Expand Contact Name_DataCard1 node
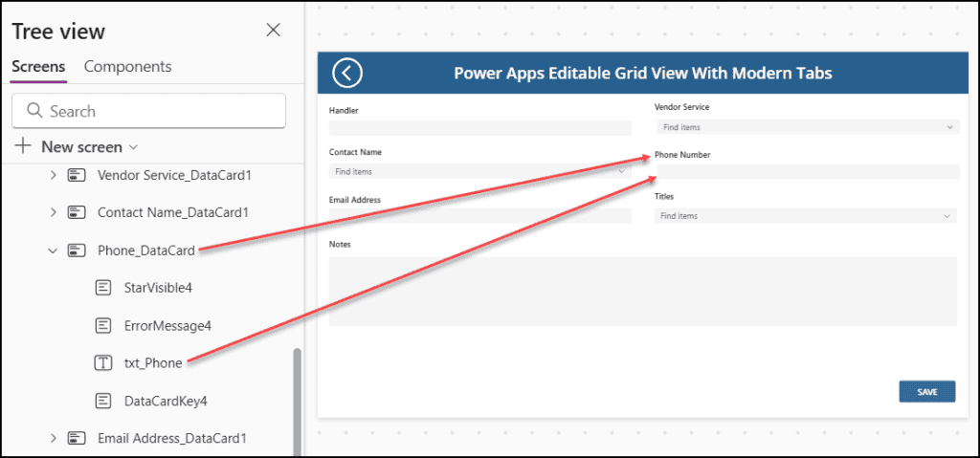Screen dimensions: 980x458 pos(54,213)
